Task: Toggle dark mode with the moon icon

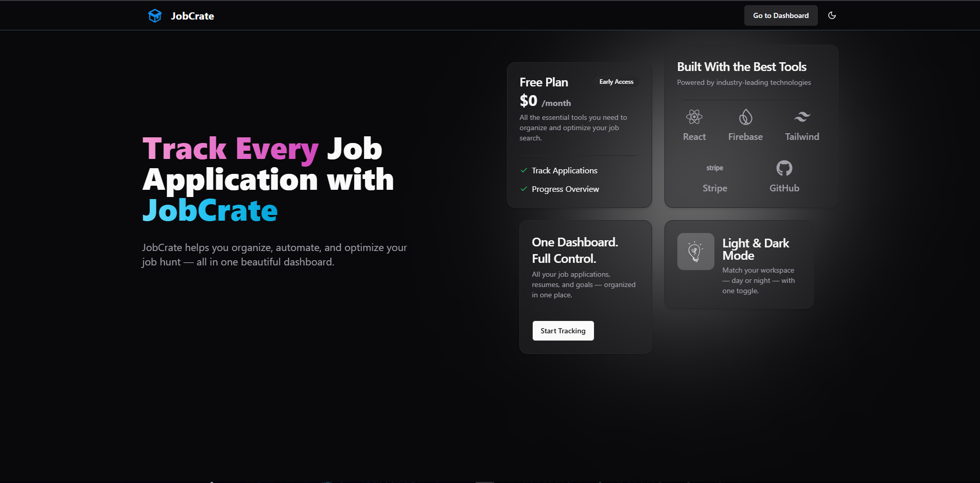Action: point(832,15)
